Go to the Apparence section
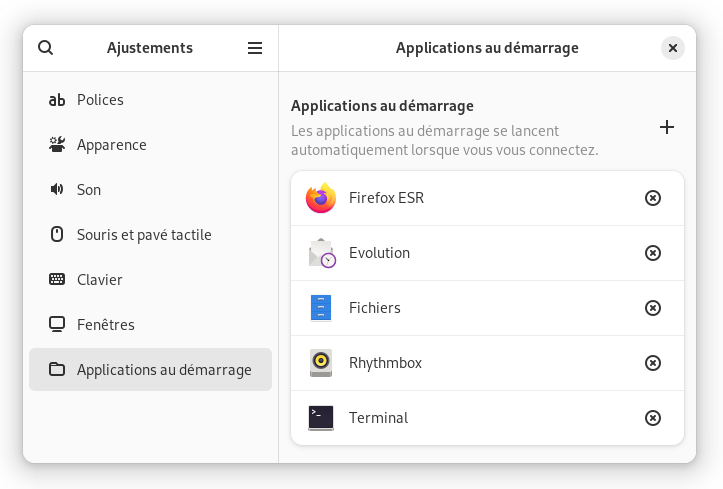 tap(150, 145)
